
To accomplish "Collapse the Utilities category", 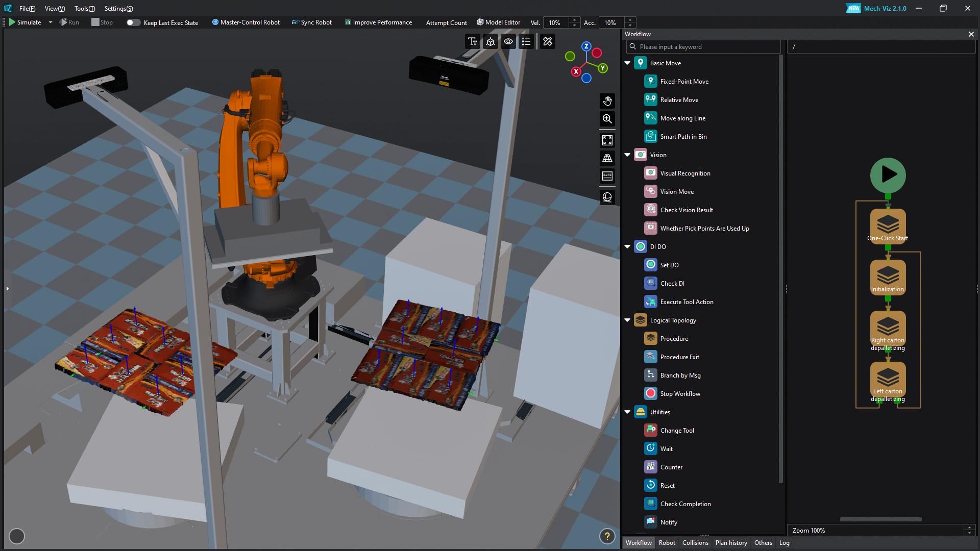I will [x=627, y=412].
